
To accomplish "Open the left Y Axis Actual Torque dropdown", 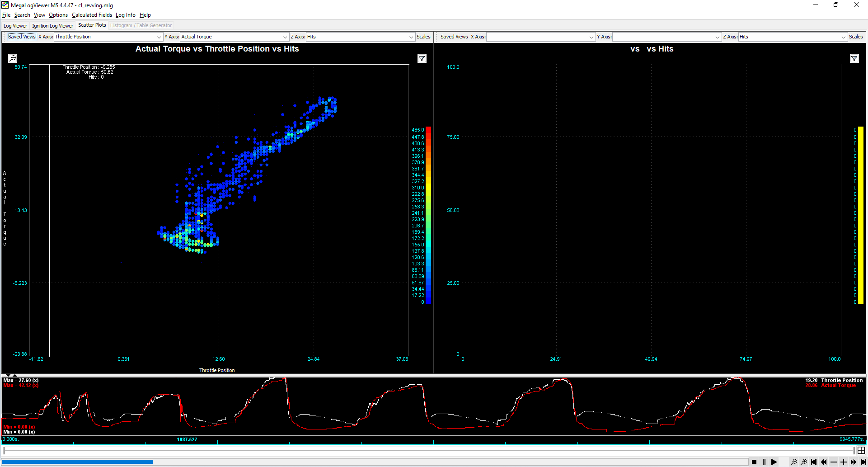I will pos(234,37).
